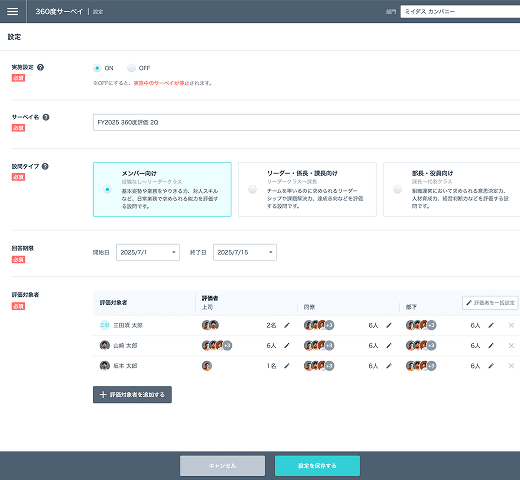Click 設定を保存する button
The height and width of the screenshot is (480, 520).
[x=317, y=466]
